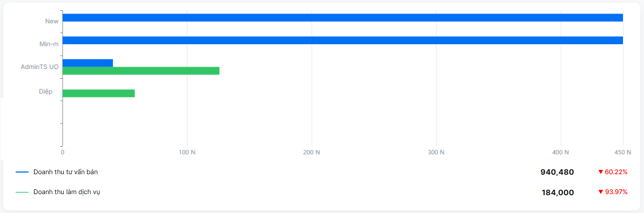Screen dimensions: 644x213
Task: Click the Min-m axis label
Action: 49,44
